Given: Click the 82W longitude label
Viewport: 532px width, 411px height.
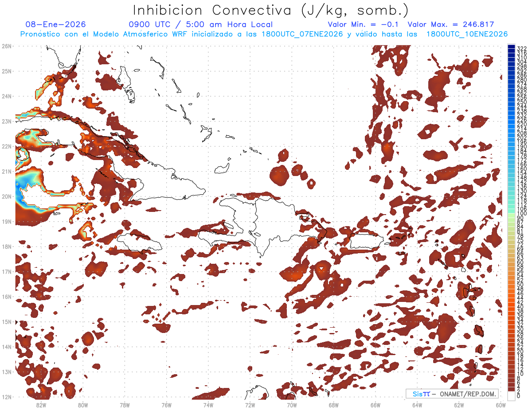Looking at the screenshot, I should click(41, 405).
